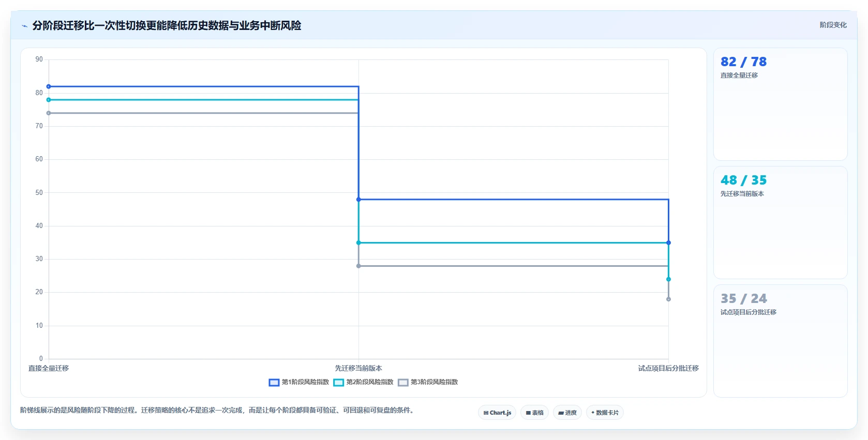This screenshot has height=440, width=868.
Task: Click the 数据卡片 chip
Action: (605, 413)
